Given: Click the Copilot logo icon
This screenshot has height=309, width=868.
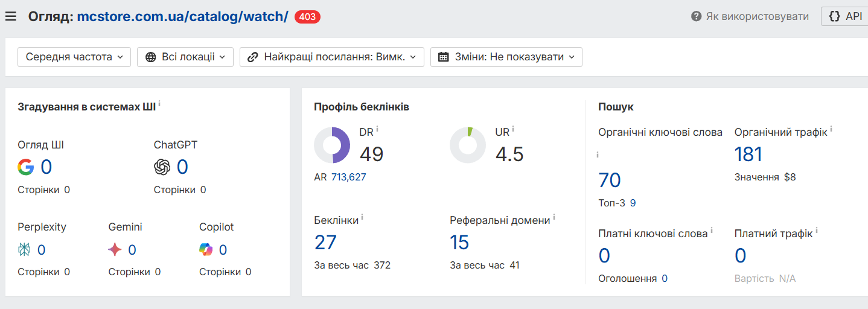Looking at the screenshot, I should pos(206,250).
